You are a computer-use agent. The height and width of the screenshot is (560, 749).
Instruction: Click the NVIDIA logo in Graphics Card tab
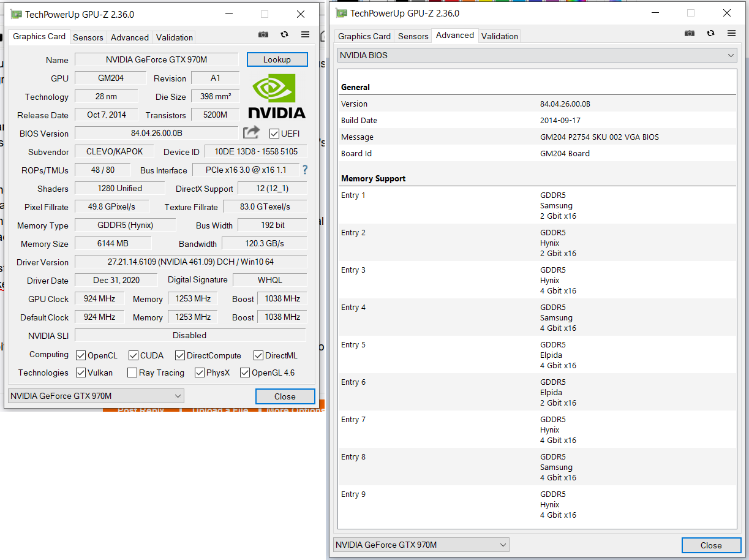coord(277,96)
